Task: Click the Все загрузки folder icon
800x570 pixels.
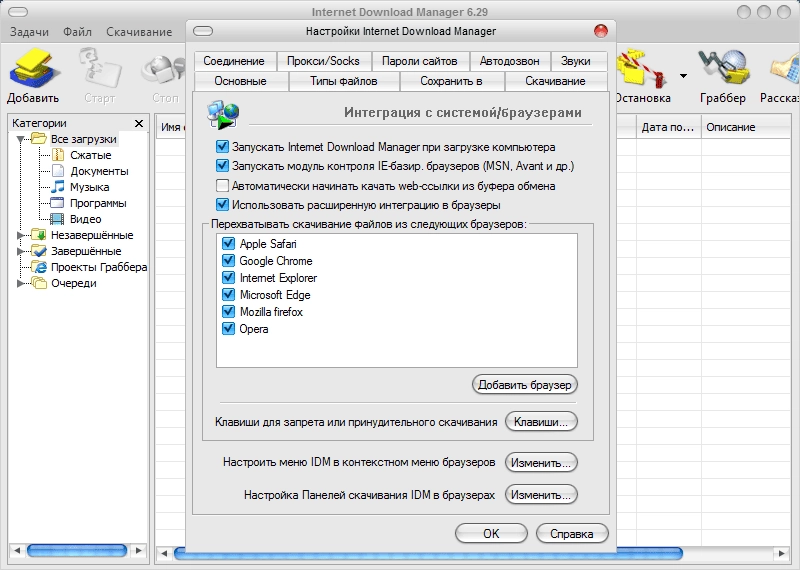Action: coord(39,139)
